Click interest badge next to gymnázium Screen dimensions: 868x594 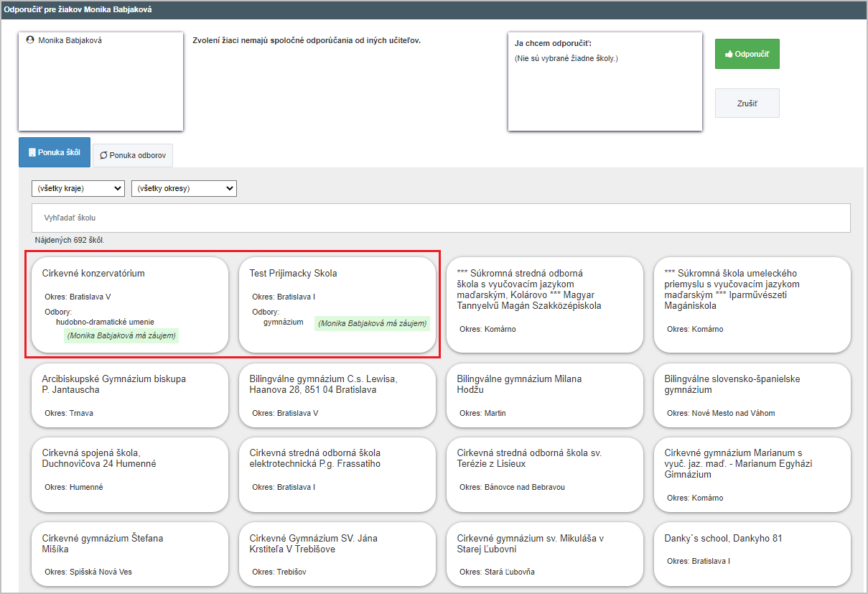coord(372,323)
